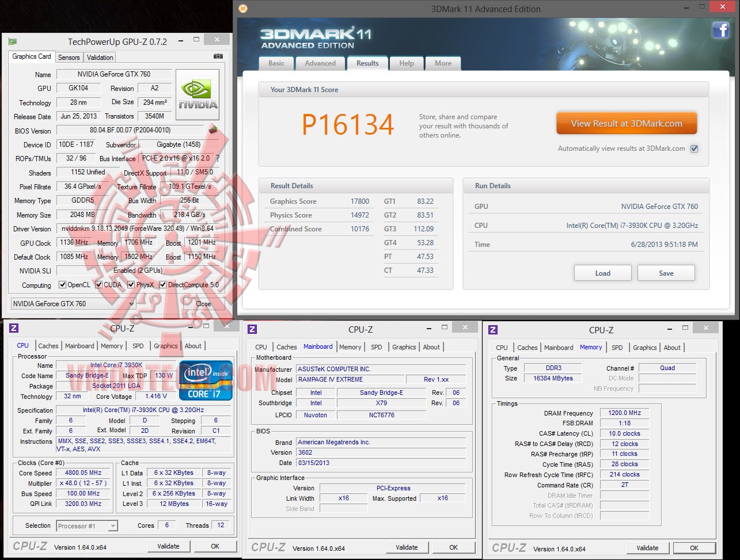The image size is (740, 560).
Task: Click the GPU-Z camera screenshot icon
Action: coord(218,56)
